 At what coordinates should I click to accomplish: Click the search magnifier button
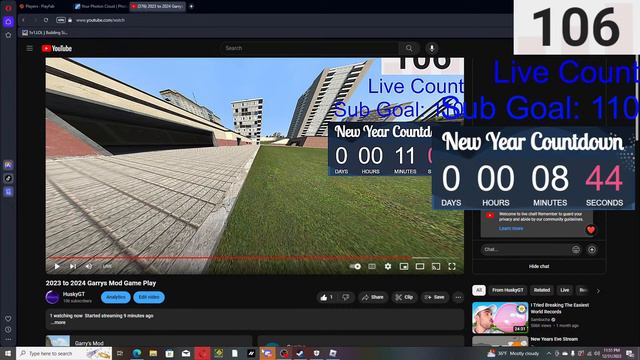point(409,48)
